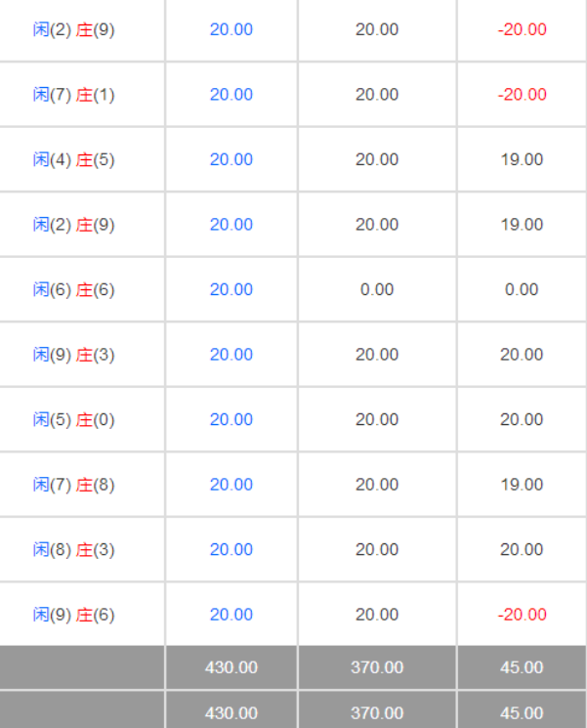Click the 闲(6) 庄(6) tie result text

click(x=73, y=289)
